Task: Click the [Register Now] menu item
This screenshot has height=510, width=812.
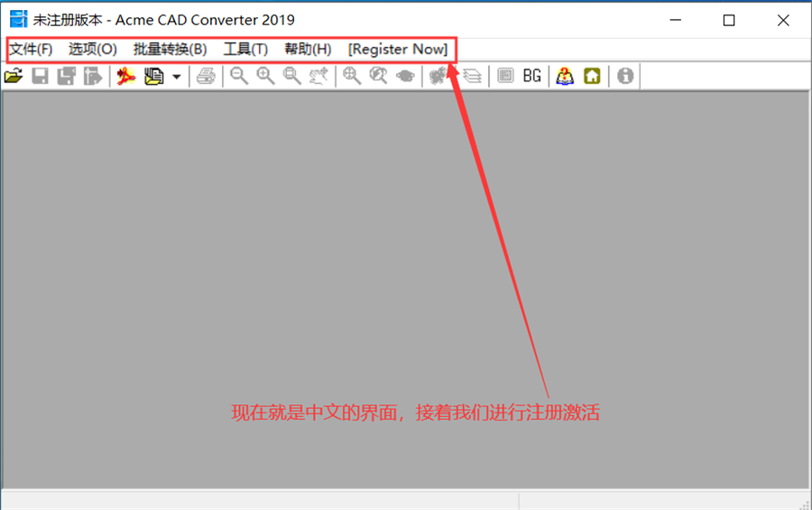Action: pyautogui.click(x=398, y=50)
